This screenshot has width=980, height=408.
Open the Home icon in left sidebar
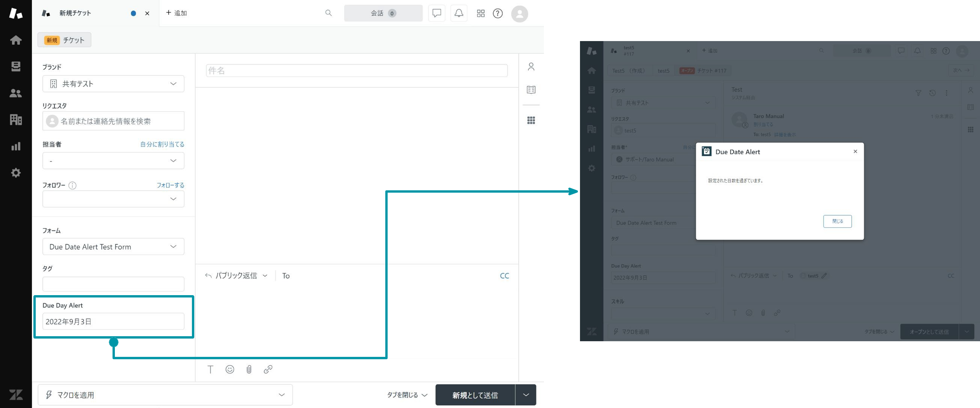click(16, 40)
